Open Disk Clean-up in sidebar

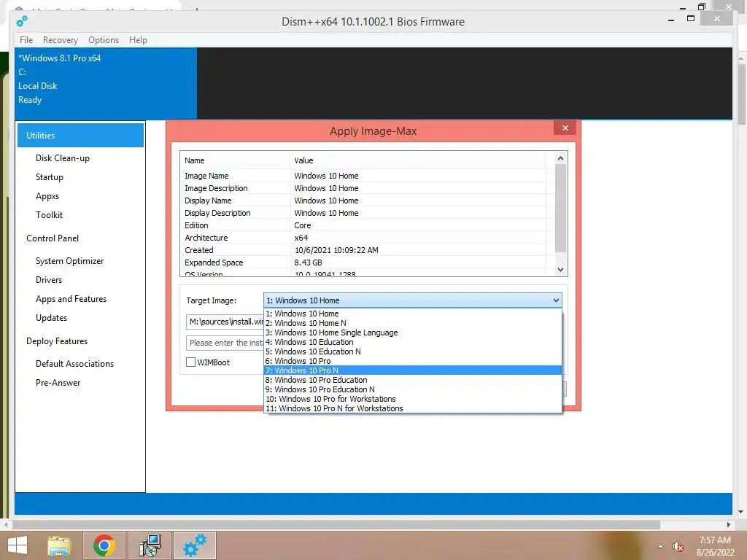click(x=63, y=158)
